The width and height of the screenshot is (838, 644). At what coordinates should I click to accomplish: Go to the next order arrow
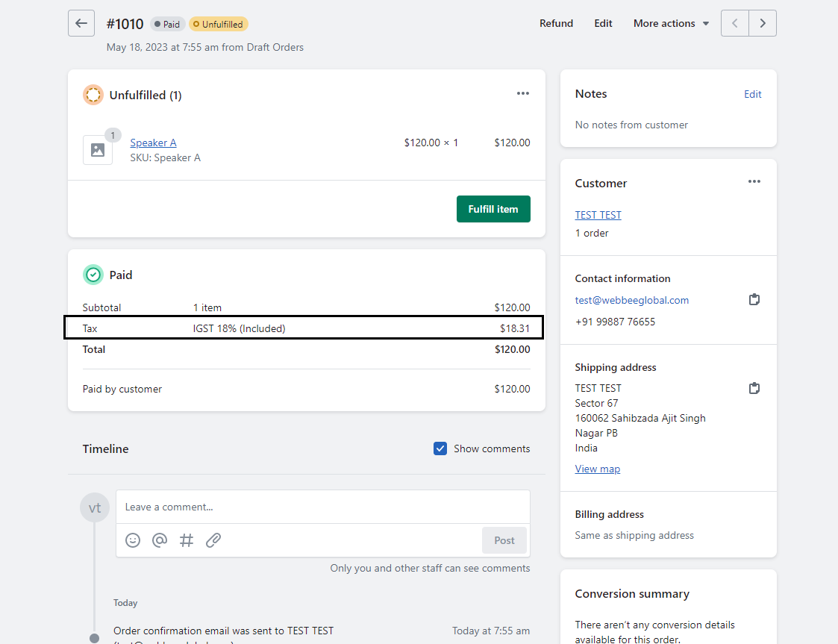coord(763,23)
